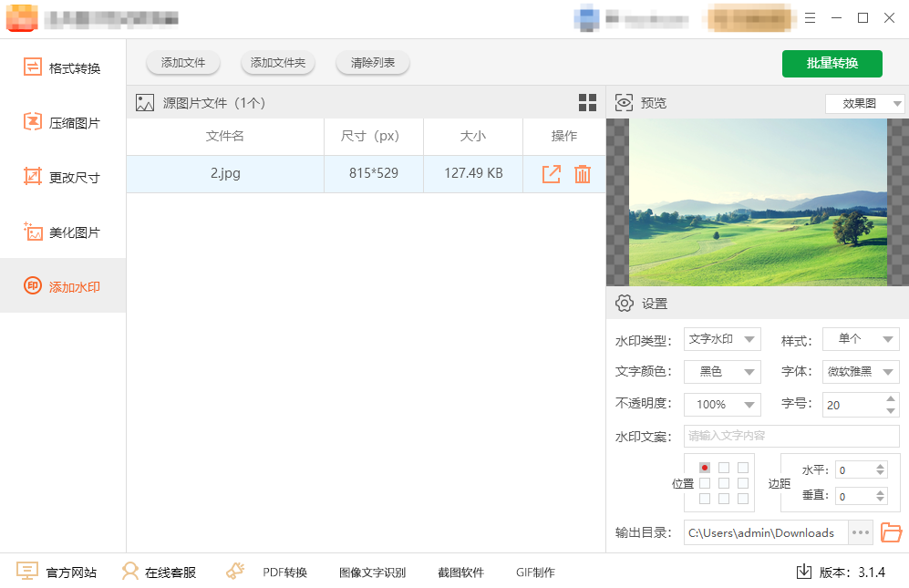Viewport: 909px width, 588px height.
Task: Click the source image file icon
Action: coord(145,103)
